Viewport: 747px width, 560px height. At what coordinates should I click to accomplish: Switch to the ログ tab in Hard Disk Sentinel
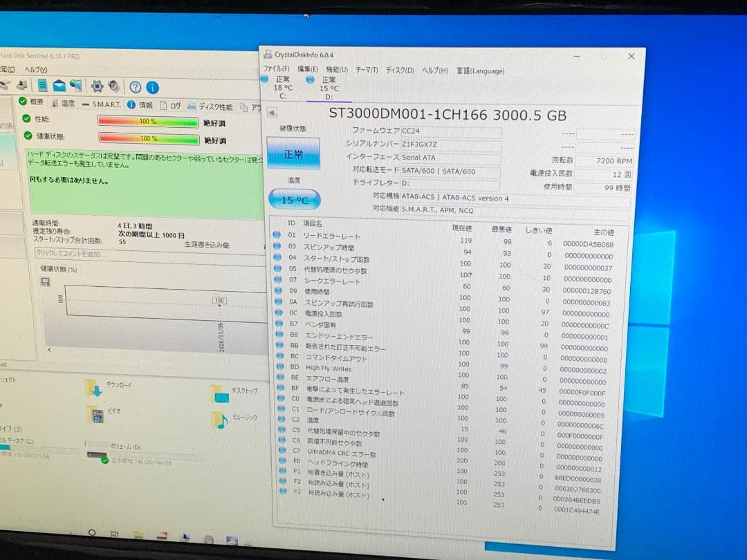[171, 106]
